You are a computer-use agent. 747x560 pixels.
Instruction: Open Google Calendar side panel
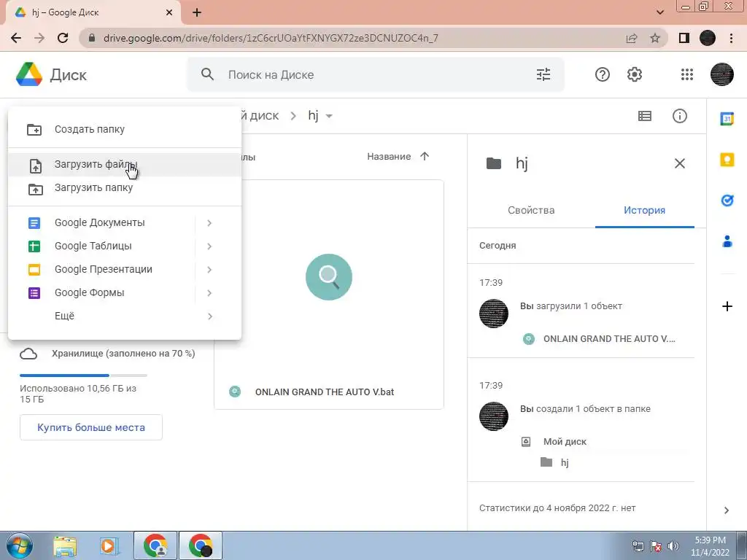click(x=727, y=119)
